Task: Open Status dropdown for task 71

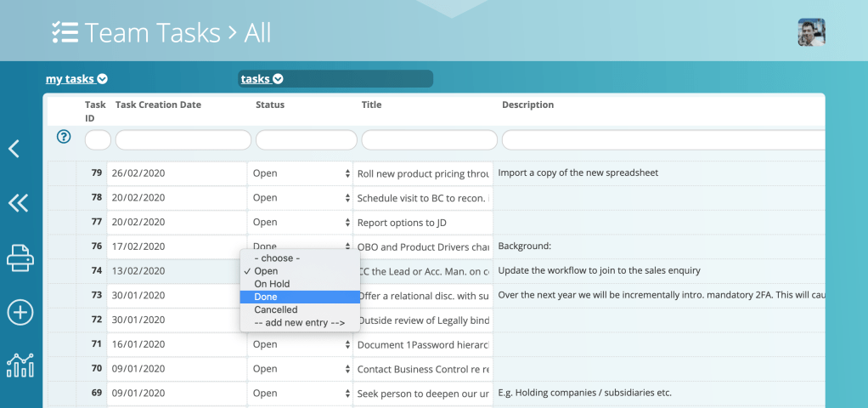Action: 301,345
